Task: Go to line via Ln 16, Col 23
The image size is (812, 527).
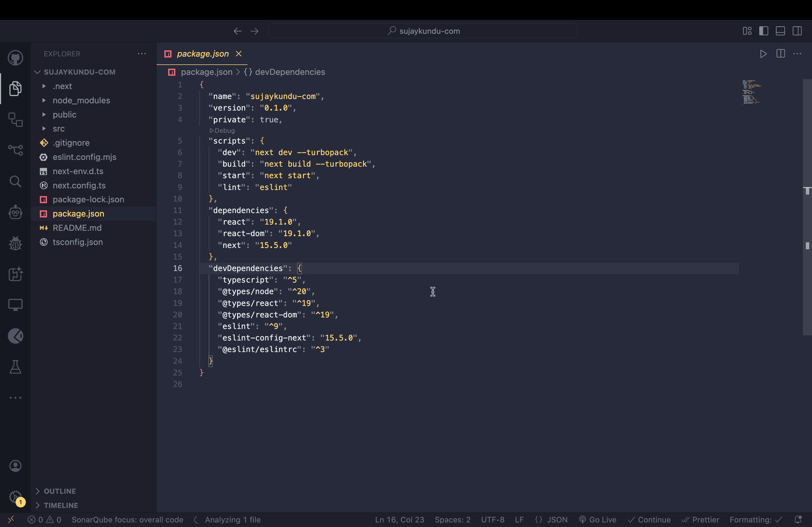Action: pyautogui.click(x=400, y=519)
